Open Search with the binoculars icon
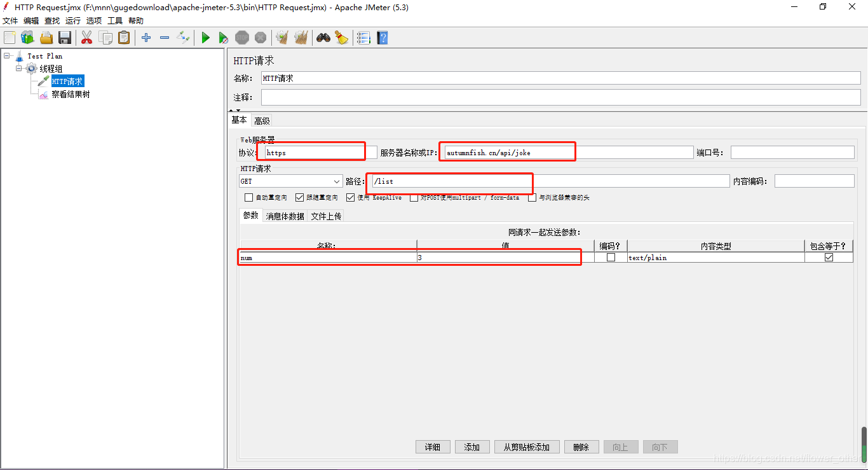This screenshot has height=470, width=868. coord(323,38)
